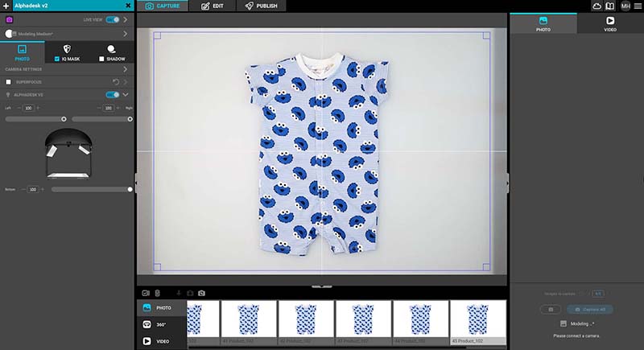The width and height of the screenshot is (644, 350).
Task: Open thumbnail 43 Product_102
Action: 363,322
